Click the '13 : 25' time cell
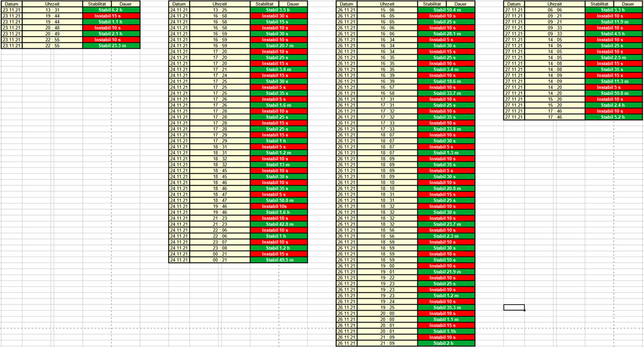Screen dimensions: 644x347 click(220, 10)
